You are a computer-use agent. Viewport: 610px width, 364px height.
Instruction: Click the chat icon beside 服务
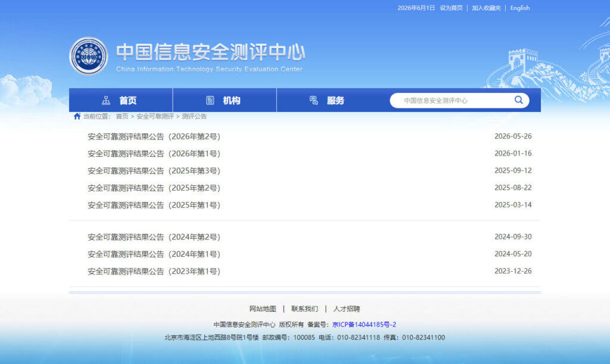click(313, 101)
